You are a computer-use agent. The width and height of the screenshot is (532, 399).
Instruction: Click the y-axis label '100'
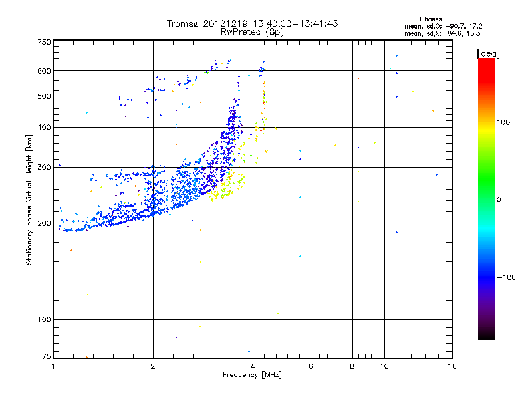click(44, 320)
